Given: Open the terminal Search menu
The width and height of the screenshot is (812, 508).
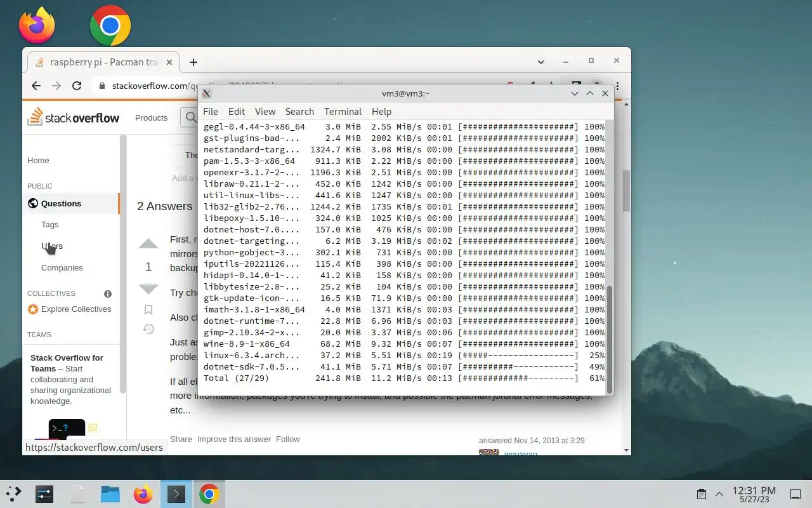Looking at the screenshot, I should coord(299,112).
